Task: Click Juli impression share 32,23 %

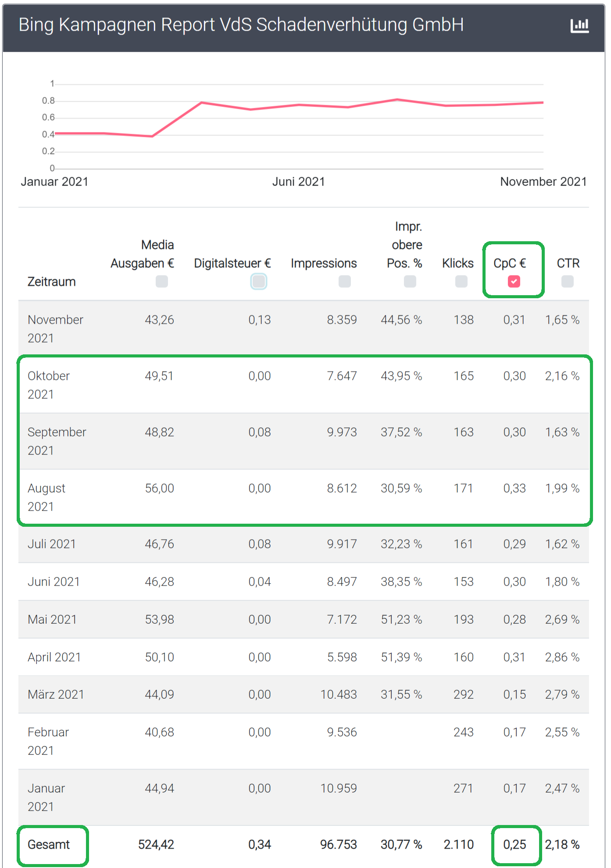Action: [401, 544]
